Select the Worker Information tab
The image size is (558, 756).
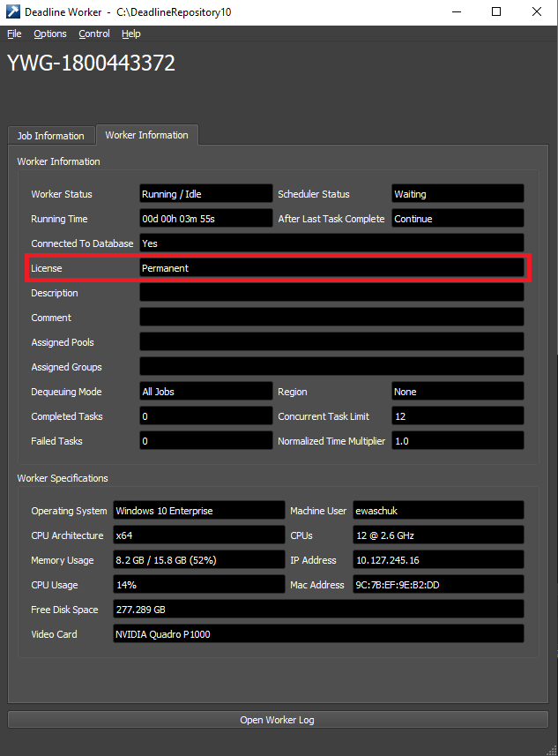click(147, 135)
